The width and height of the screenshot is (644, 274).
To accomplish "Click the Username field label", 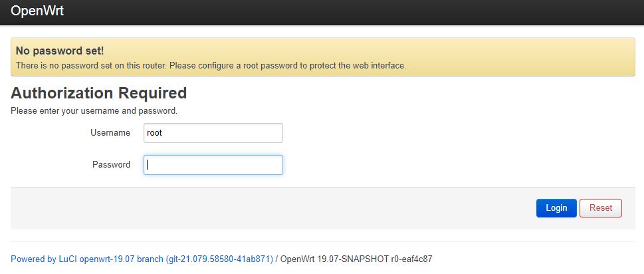I will point(110,133).
